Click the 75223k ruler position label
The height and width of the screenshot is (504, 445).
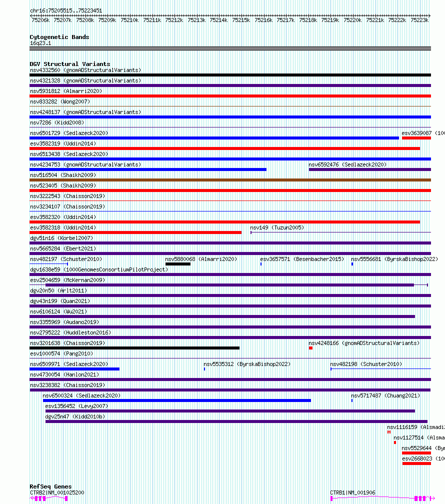tap(419, 20)
